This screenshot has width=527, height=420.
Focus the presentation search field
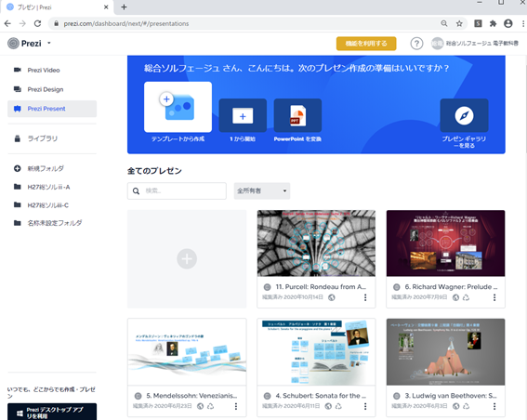pos(177,190)
